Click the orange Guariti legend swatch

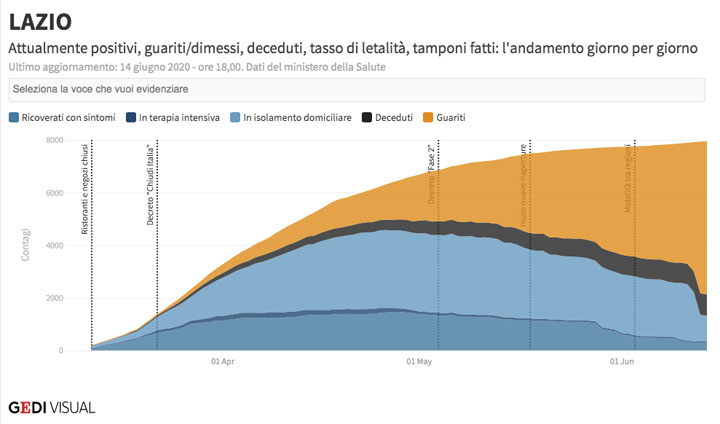[x=430, y=118]
